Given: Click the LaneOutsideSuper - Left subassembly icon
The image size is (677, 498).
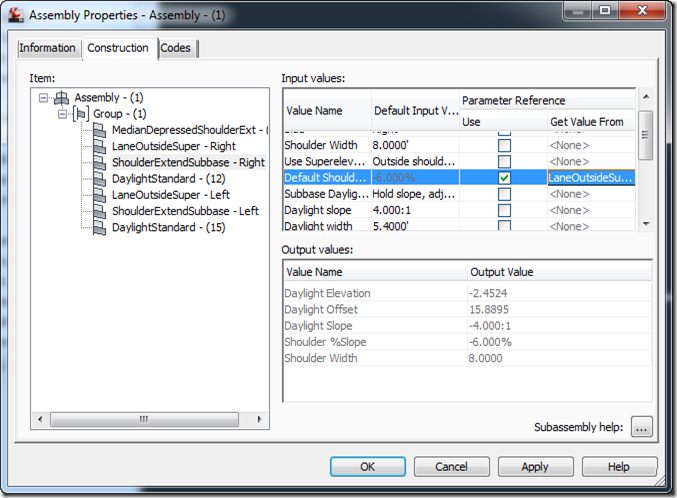Looking at the screenshot, I should [x=100, y=195].
